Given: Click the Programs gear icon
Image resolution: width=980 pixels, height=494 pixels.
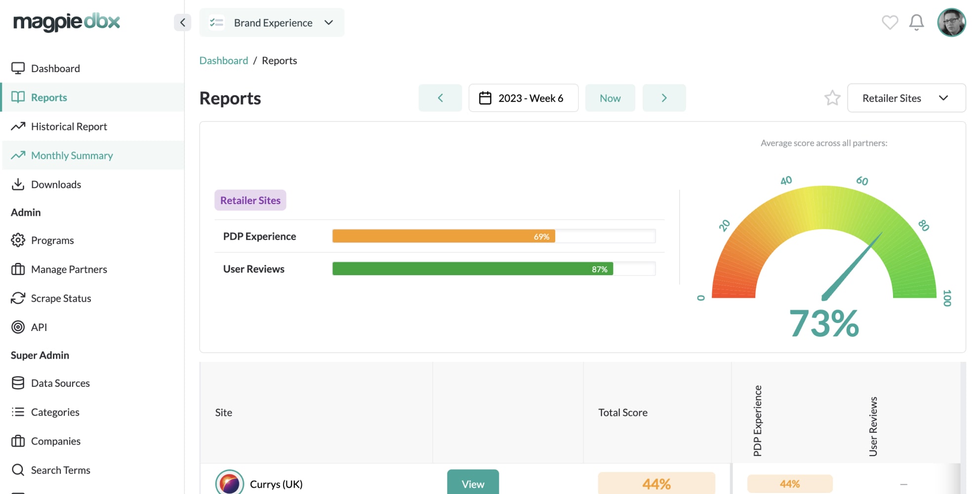Looking at the screenshot, I should pos(18,240).
